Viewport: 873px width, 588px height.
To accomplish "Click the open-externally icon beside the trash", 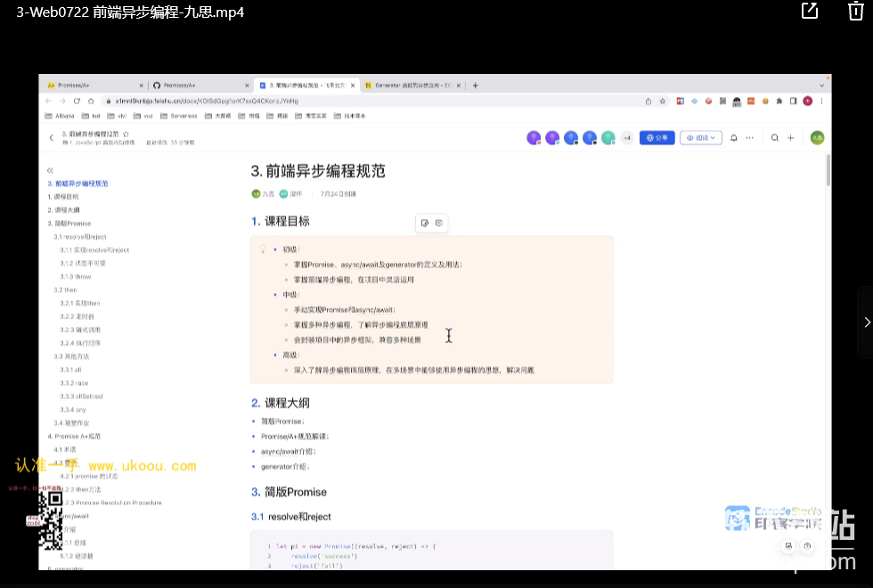I will [810, 11].
